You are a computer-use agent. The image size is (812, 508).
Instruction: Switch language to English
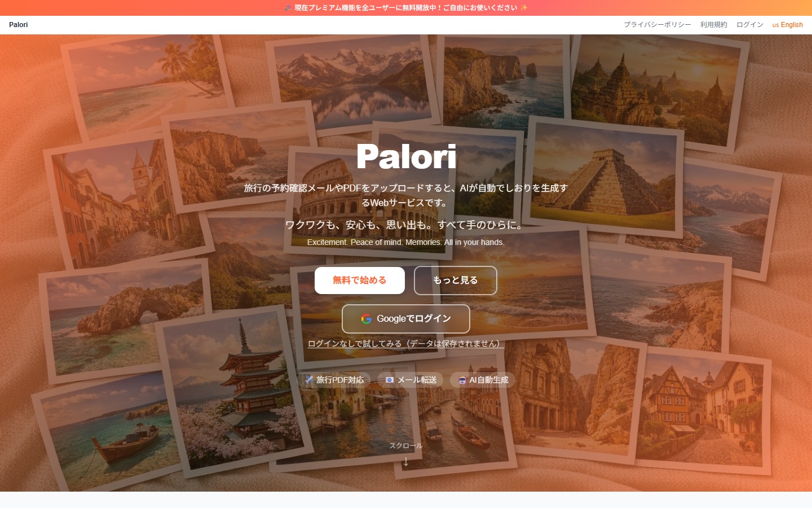point(787,25)
